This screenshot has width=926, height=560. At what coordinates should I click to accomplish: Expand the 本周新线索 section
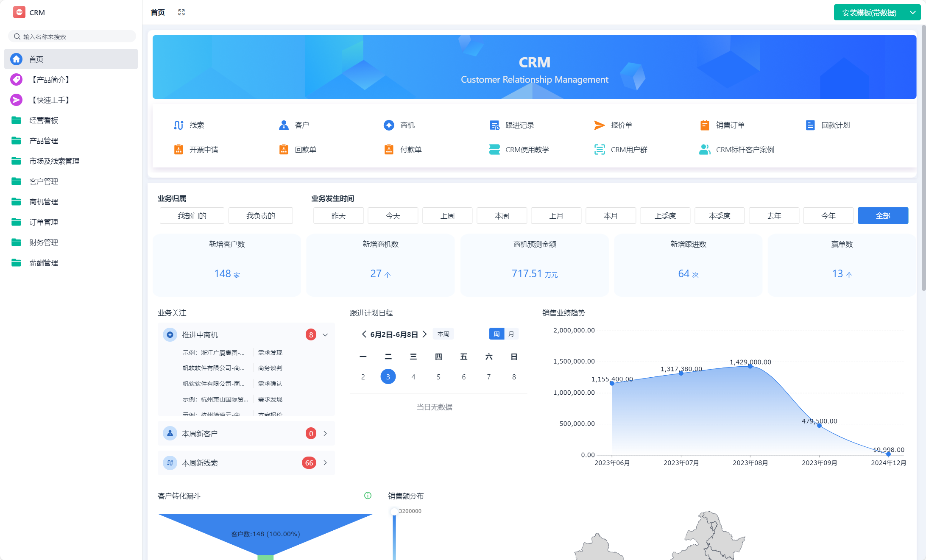(325, 463)
